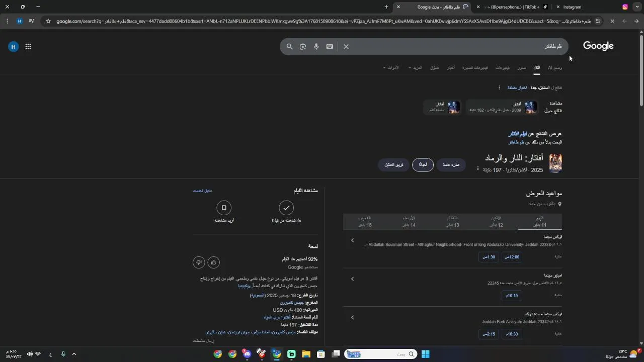
Task: Toggle the want-to-watch bookmark button
Action: tap(224, 208)
